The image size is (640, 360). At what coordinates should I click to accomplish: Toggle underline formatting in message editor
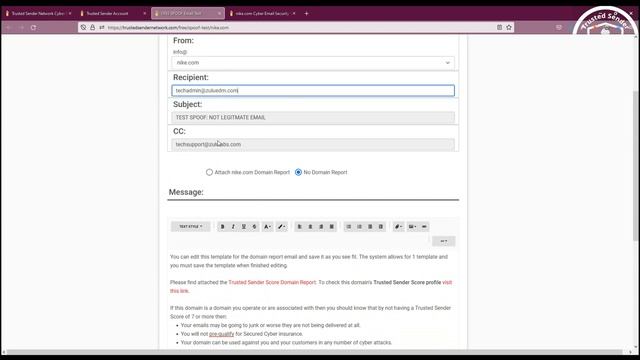(x=244, y=227)
